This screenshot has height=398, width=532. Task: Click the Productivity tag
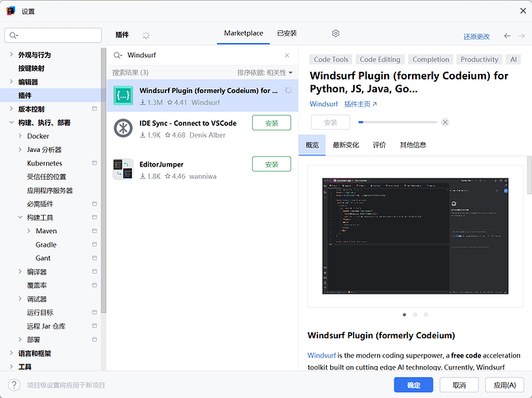(479, 60)
